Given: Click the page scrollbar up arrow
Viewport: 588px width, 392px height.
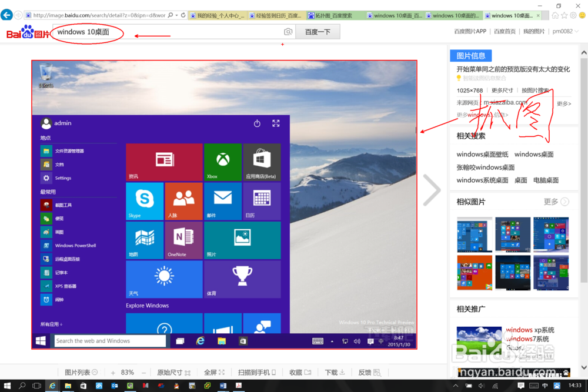Looking at the screenshot, I should (584, 53).
